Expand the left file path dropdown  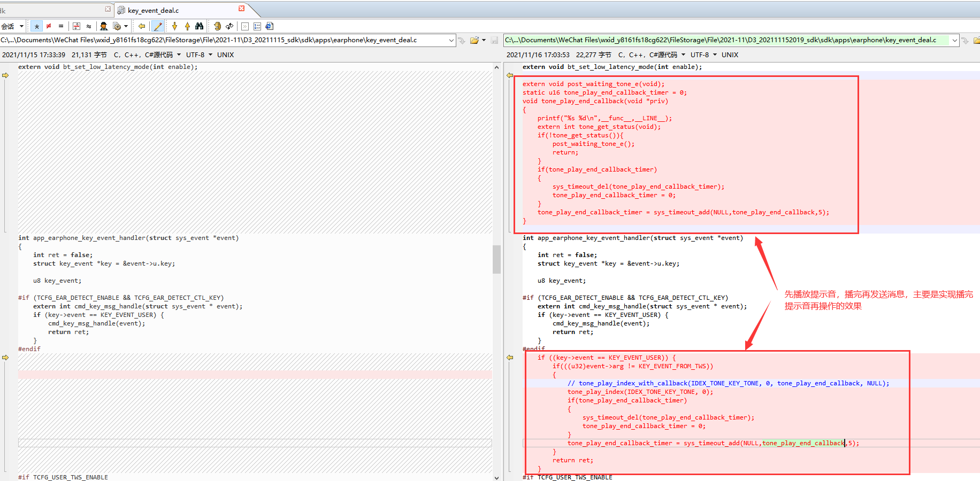(451, 40)
